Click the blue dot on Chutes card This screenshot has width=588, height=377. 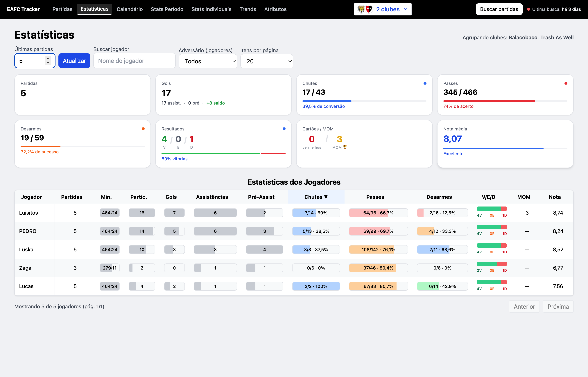coord(425,83)
